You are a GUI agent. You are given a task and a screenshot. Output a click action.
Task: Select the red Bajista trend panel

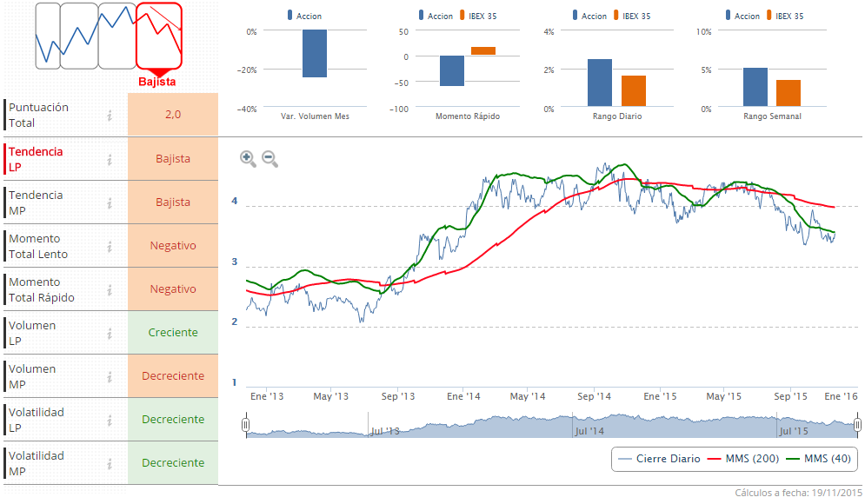click(158, 36)
